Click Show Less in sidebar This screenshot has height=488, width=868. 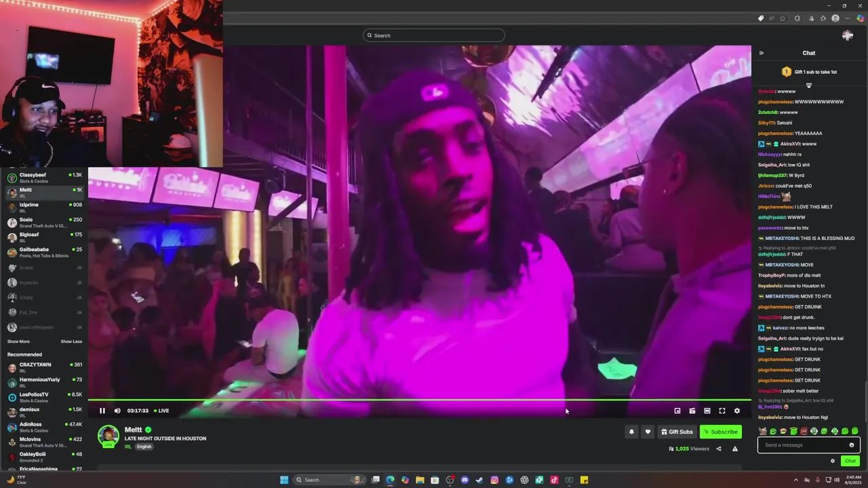(x=71, y=342)
